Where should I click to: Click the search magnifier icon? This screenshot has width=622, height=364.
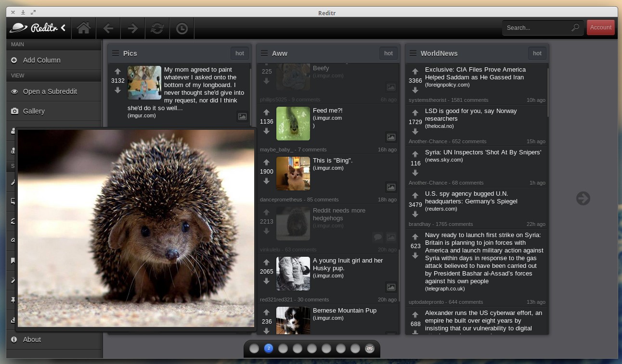click(x=575, y=28)
